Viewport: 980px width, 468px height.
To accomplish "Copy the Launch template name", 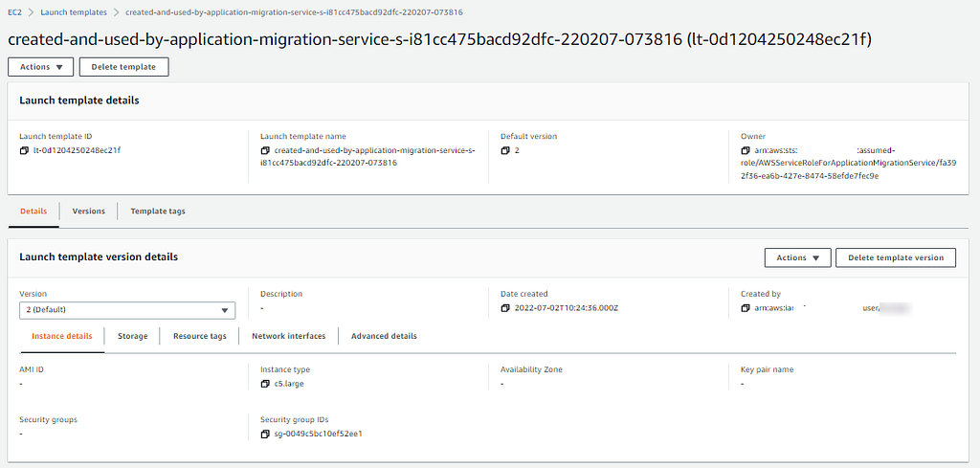I will click(x=265, y=150).
